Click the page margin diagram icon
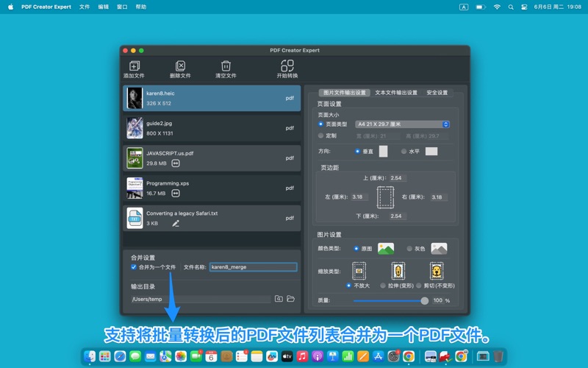The width and height of the screenshot is (588, 368). coord(385,197)
